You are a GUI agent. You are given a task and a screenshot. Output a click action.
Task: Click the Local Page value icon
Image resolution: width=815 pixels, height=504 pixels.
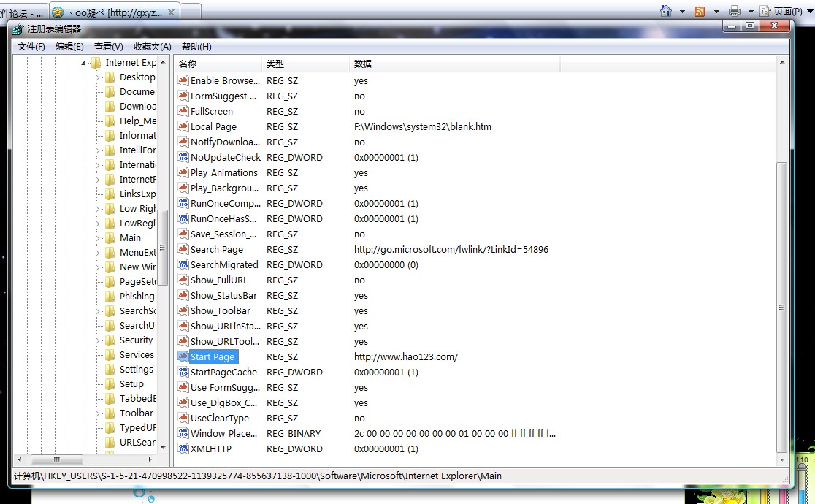[183, 126]
